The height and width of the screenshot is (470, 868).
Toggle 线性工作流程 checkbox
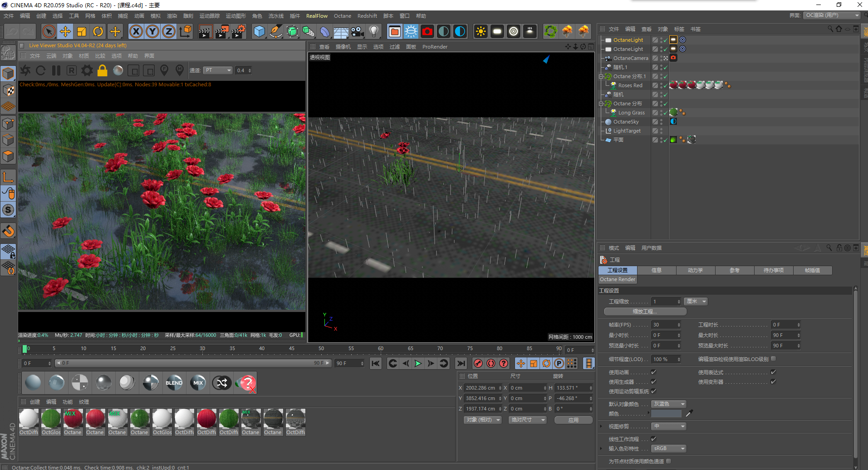coord(654,439)
